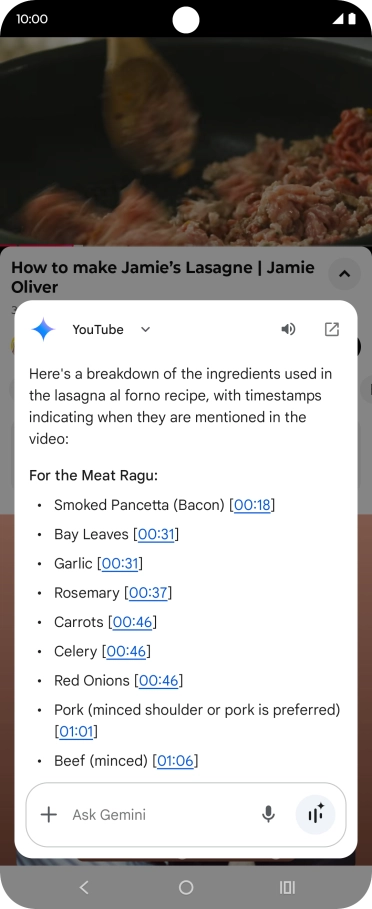Start Gemini Live with the waveform button

click(x=315, y=815)
